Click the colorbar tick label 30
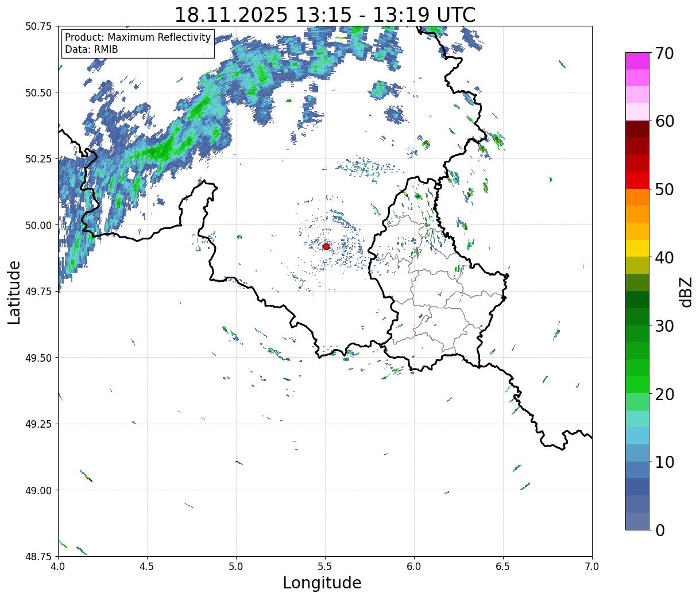The image size is (700, 597). click(x=664, y=325)
